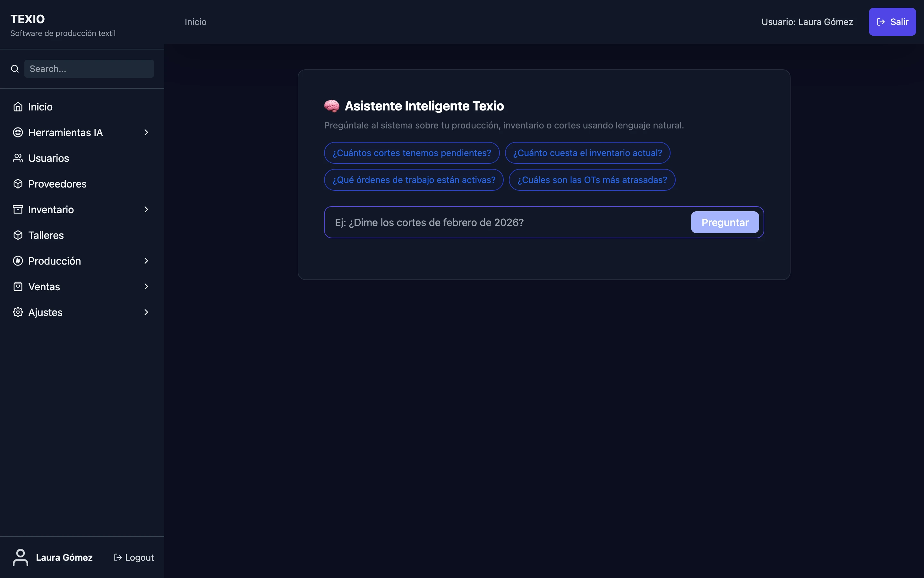
Task: Select "¿Cuántos cortes tenemos pendientes?" suggestion
Action: [412, 153]
